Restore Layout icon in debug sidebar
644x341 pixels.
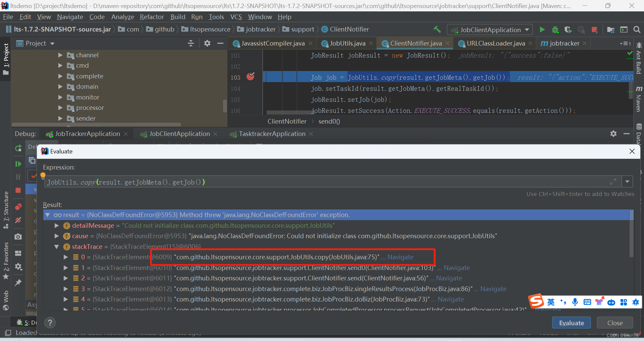(x=18, y=253)
